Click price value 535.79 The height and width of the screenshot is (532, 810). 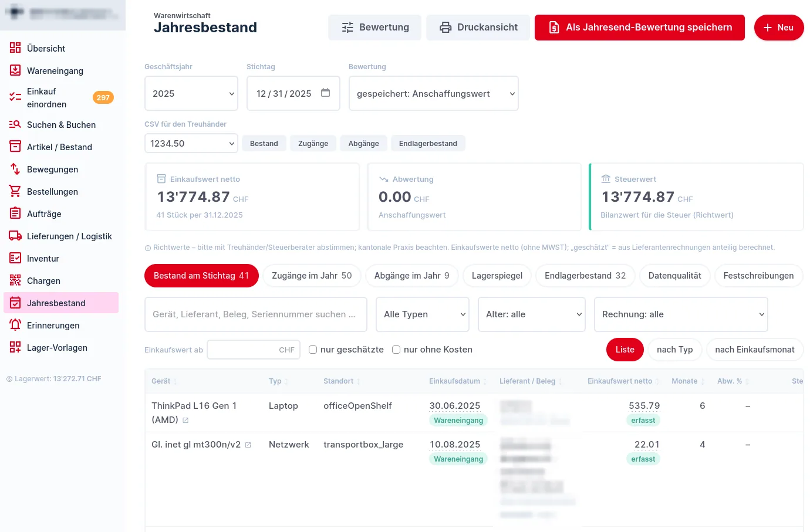(644, 406)
